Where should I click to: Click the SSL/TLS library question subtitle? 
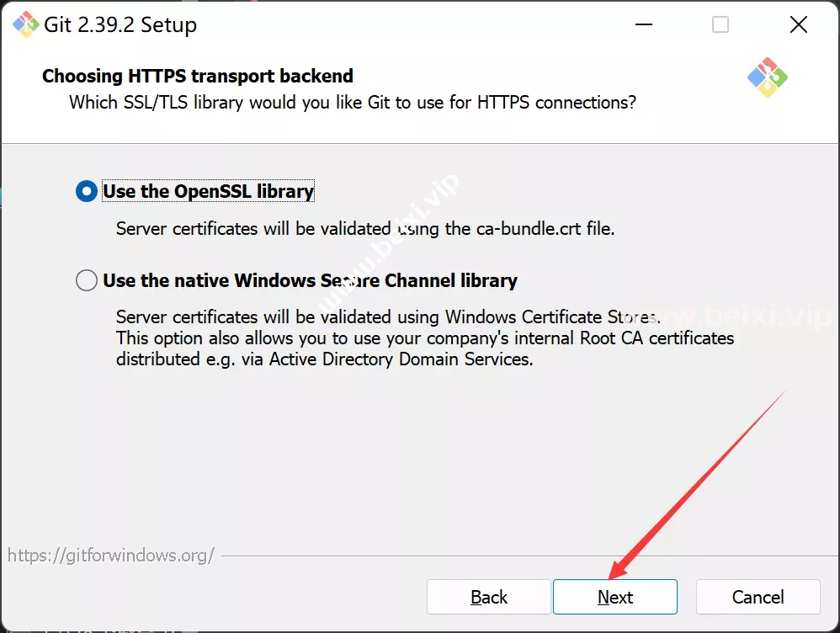(x=353, y=102)
